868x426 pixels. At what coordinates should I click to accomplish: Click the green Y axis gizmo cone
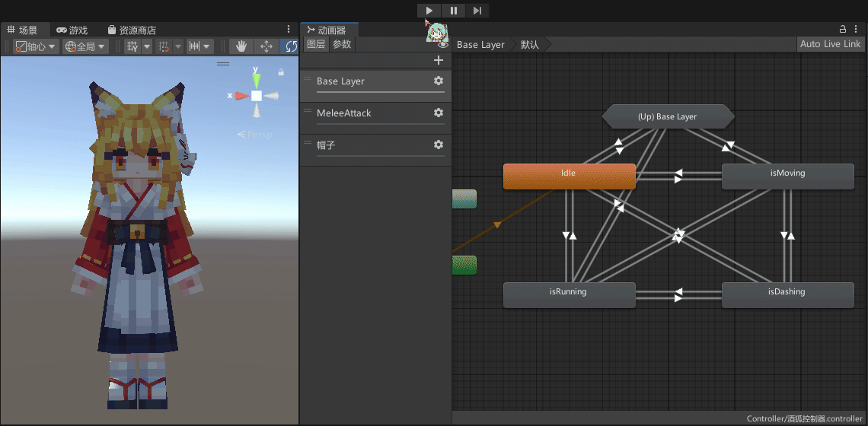256,81
